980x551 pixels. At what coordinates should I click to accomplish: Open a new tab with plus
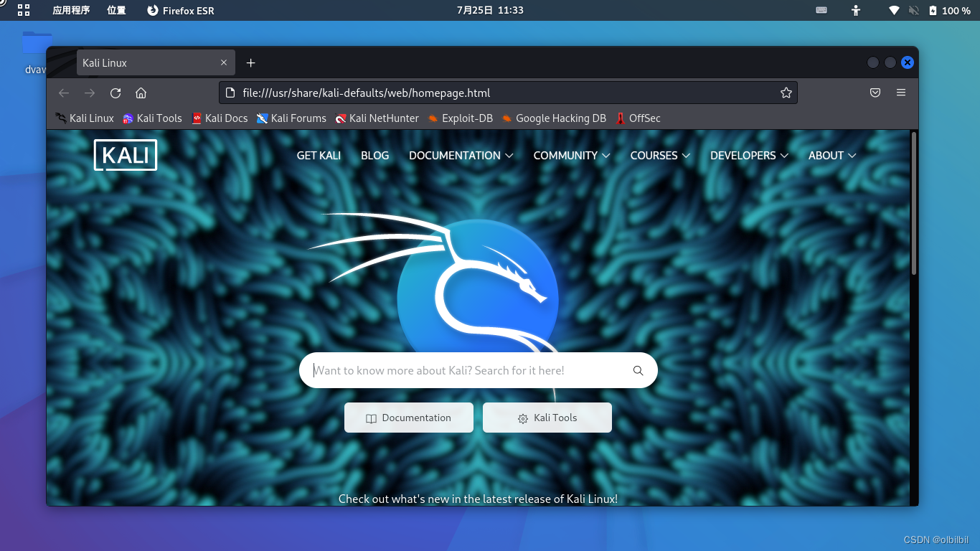click(250, 63)
